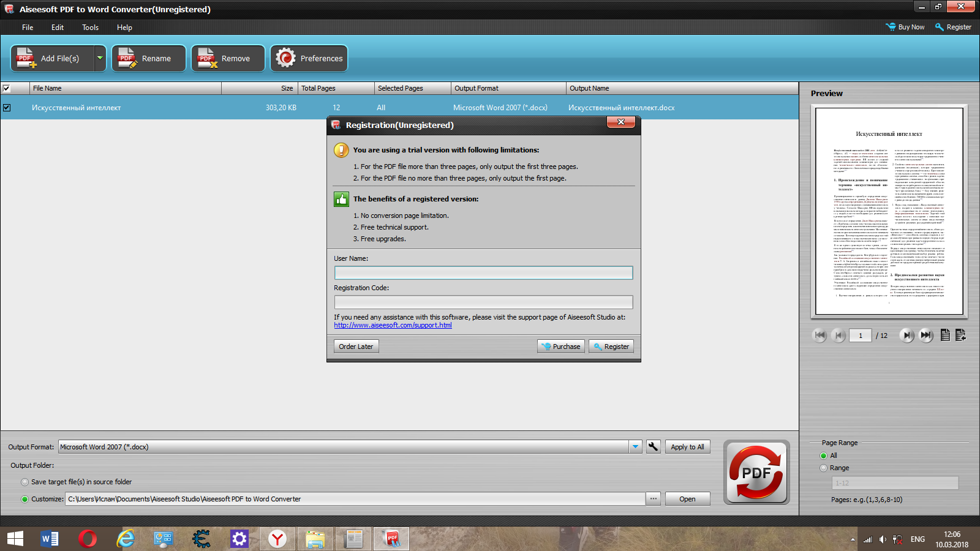
Task: Open File Explorer from the taskbar
Action: (x=315, y=539)
